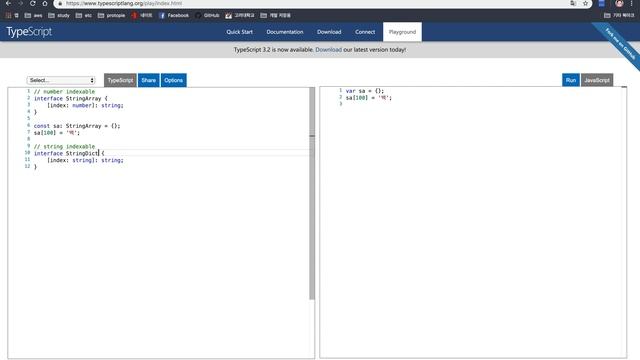Click 'var sa = {};' in output pane
Image resolution: width=640 pixels, height=360 pixels.
pyautogui.click(x=364, y=91)
